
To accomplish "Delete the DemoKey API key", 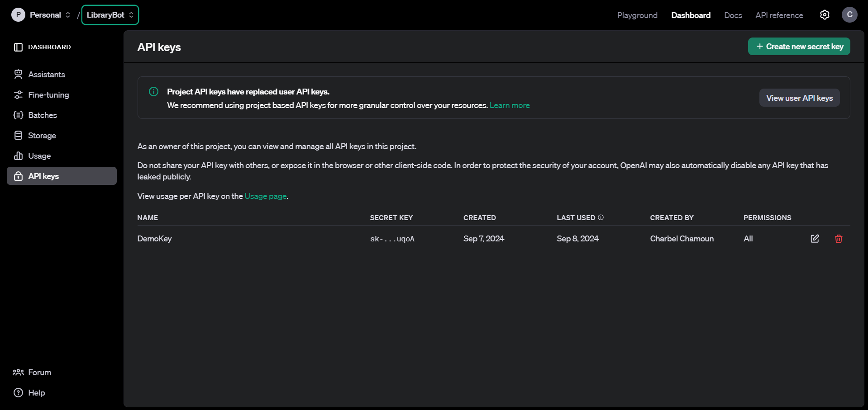I will (838, 239).
